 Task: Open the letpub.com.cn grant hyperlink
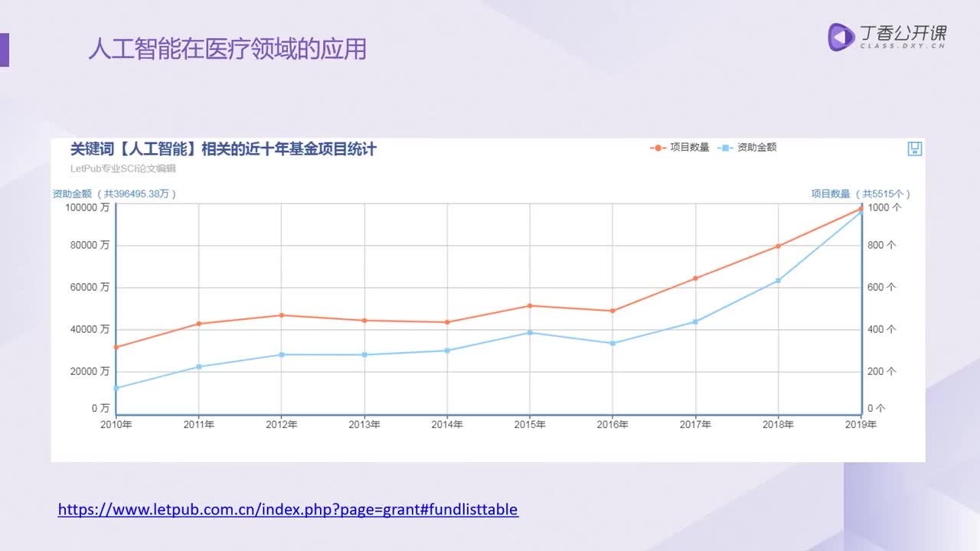click(288, 509)
